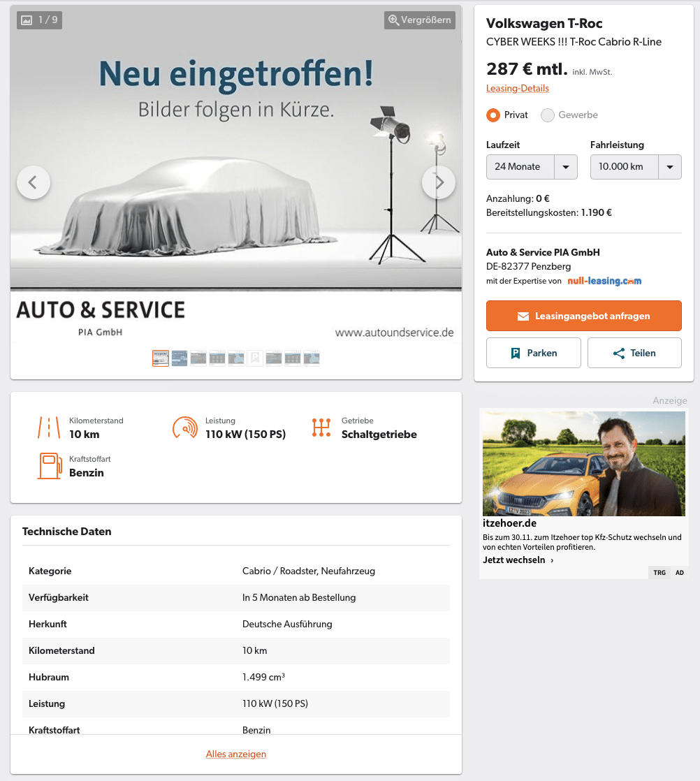The width and height of the screenshot is (700, 781).
Task: Click the 287 € mtl. price
Action: coord(527,68)
